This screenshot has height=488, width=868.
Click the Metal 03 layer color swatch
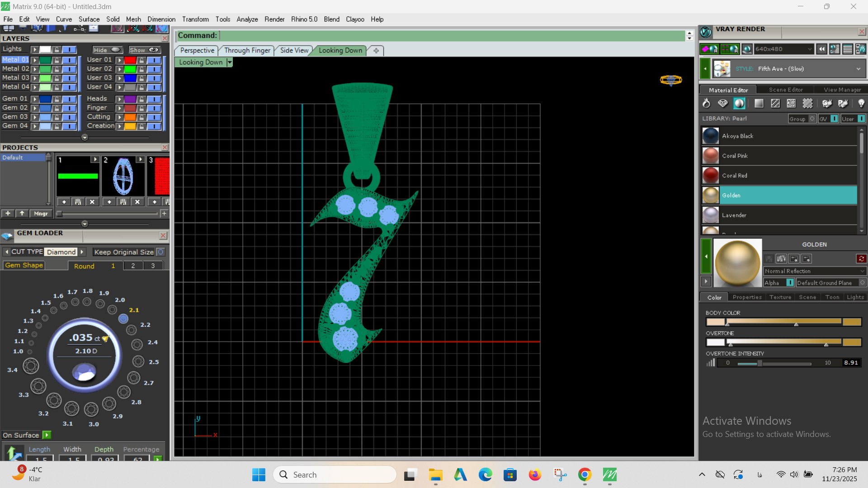pos(45,78)
